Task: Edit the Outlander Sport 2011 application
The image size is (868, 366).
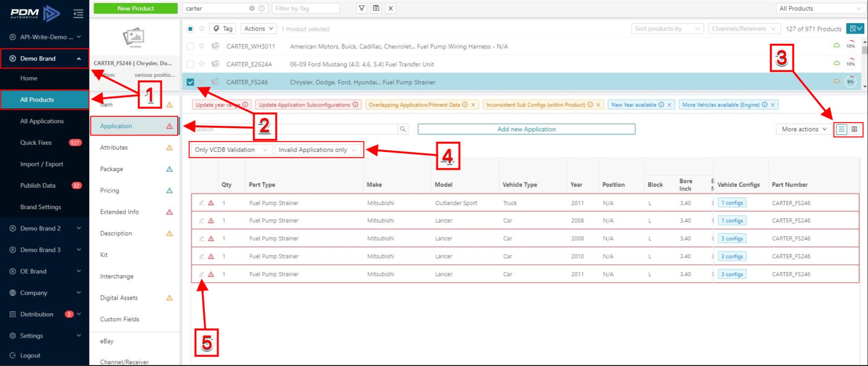Action: click(x=201, y=203)
